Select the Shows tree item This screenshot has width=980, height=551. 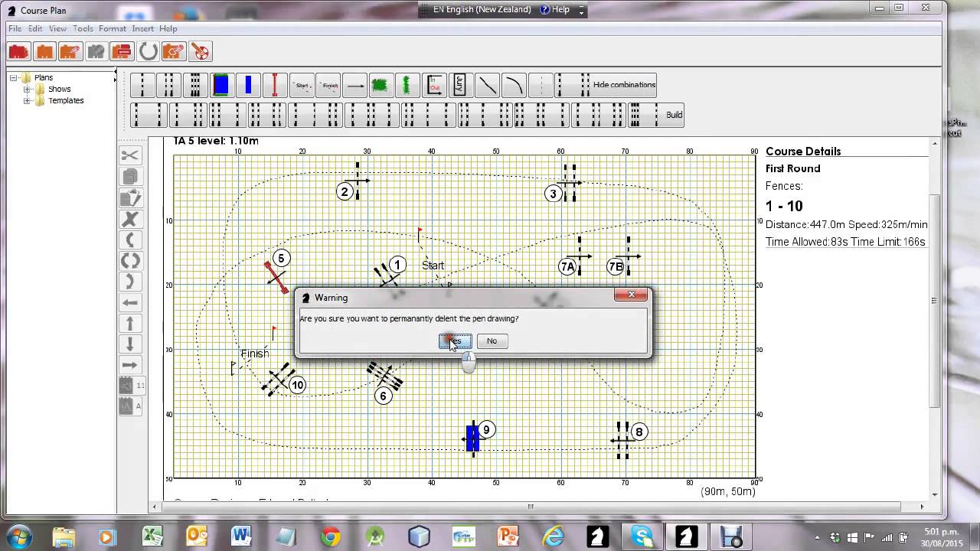(60, 90)
